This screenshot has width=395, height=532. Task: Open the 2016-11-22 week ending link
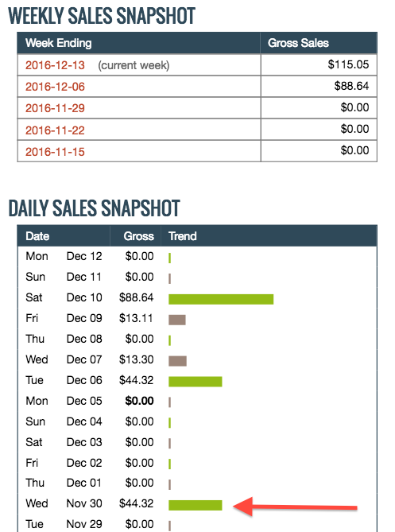coord(55,130)
